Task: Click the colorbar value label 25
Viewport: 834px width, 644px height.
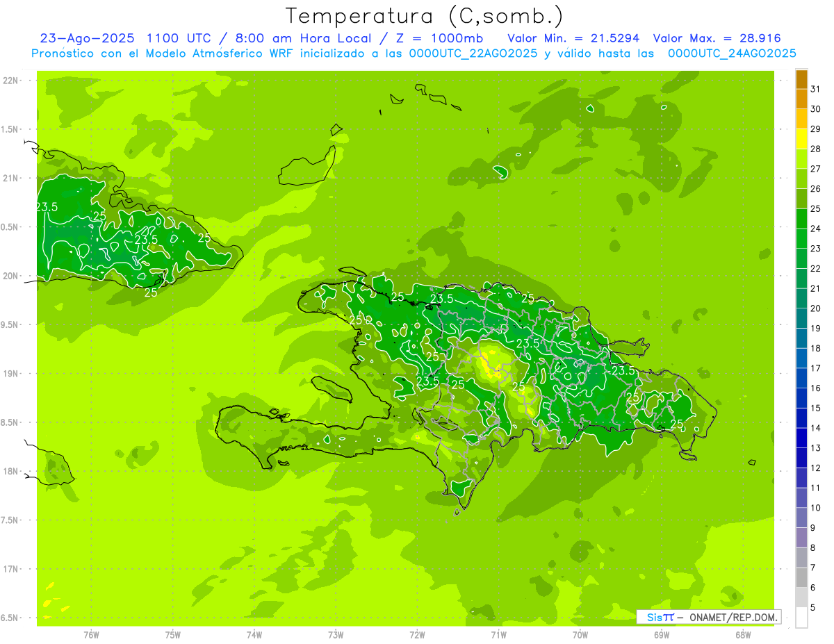Action: tap(816, 208)
